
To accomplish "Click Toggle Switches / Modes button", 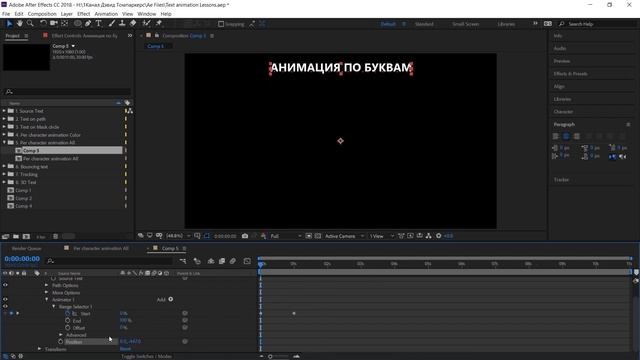I will pyautogui.click(x=147, y=356).
